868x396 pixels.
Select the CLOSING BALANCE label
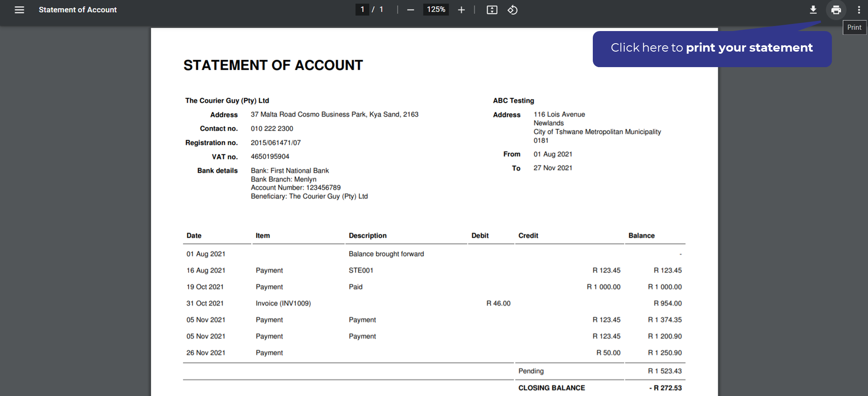tap(552, 388)
